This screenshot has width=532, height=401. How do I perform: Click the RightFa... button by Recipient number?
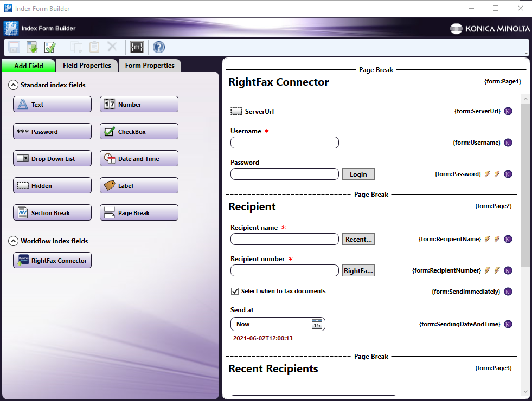(x=358, y=270)
